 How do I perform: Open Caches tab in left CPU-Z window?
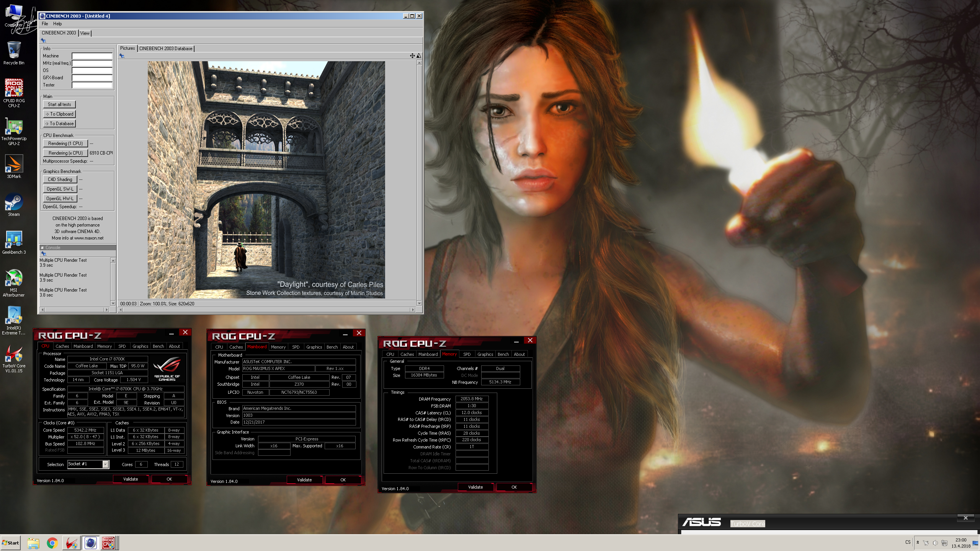[x=62, y=346]
